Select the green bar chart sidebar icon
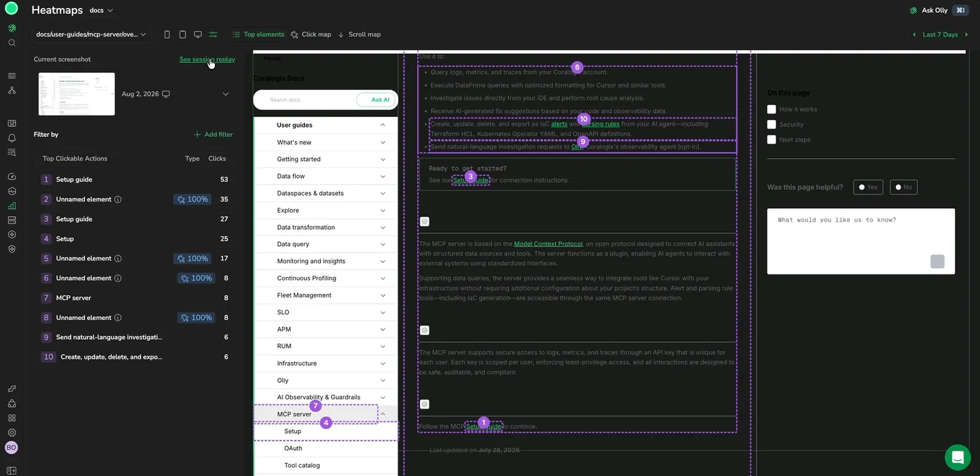 click(12, 206)
